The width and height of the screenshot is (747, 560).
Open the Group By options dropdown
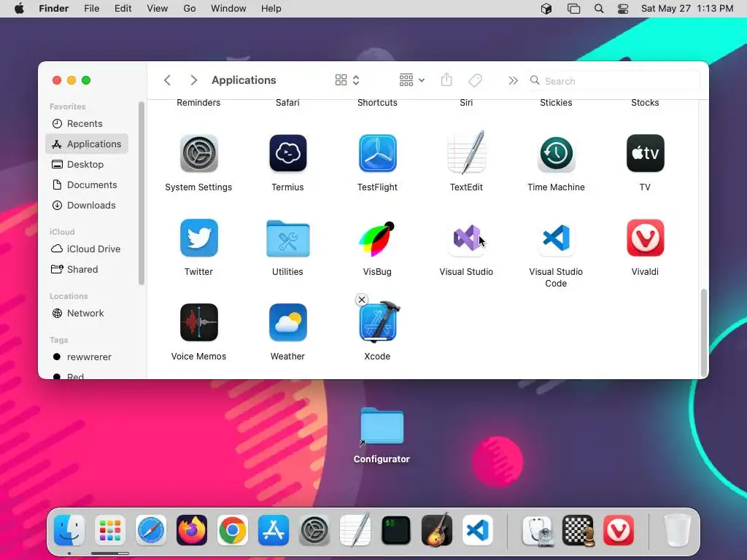[411, 80]
